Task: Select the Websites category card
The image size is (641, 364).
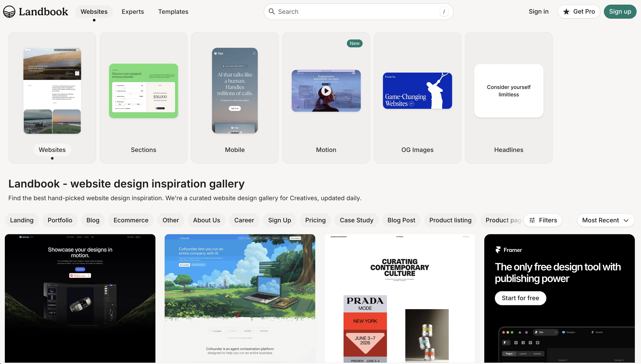Action: pos(52,98)
